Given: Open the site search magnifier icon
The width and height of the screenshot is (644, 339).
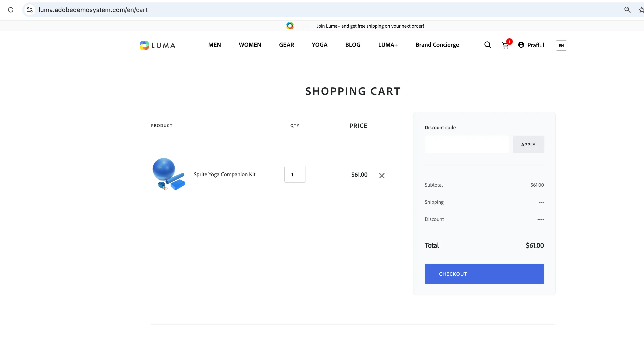Looking at the screenshot, I should [x=488, y=45].
